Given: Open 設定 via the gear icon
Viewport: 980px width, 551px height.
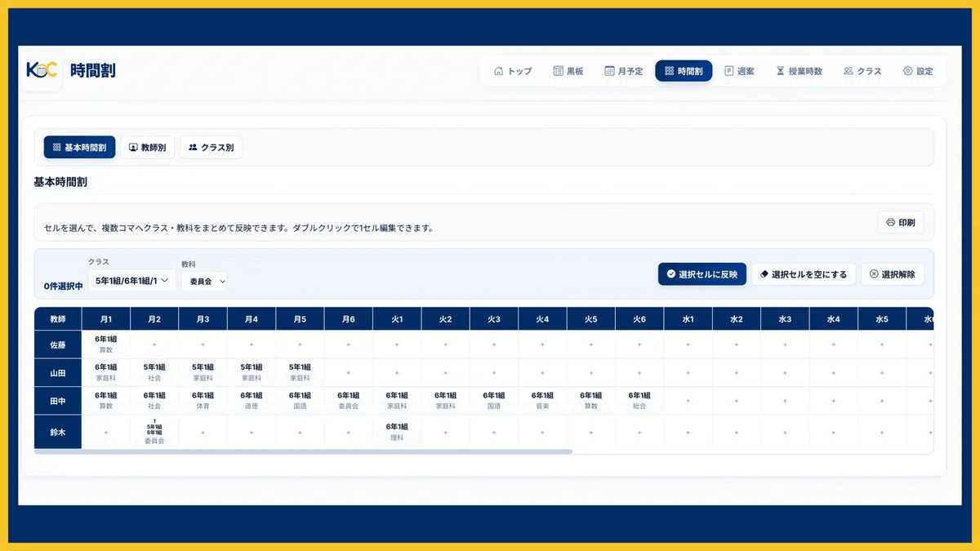Looking at the screenshot, I should click(x=907, y=71).
